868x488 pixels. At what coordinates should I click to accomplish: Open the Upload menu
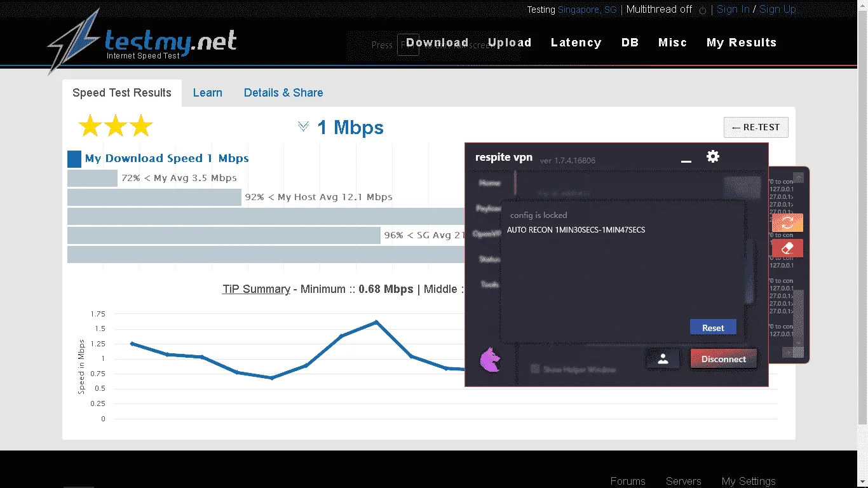510,43
